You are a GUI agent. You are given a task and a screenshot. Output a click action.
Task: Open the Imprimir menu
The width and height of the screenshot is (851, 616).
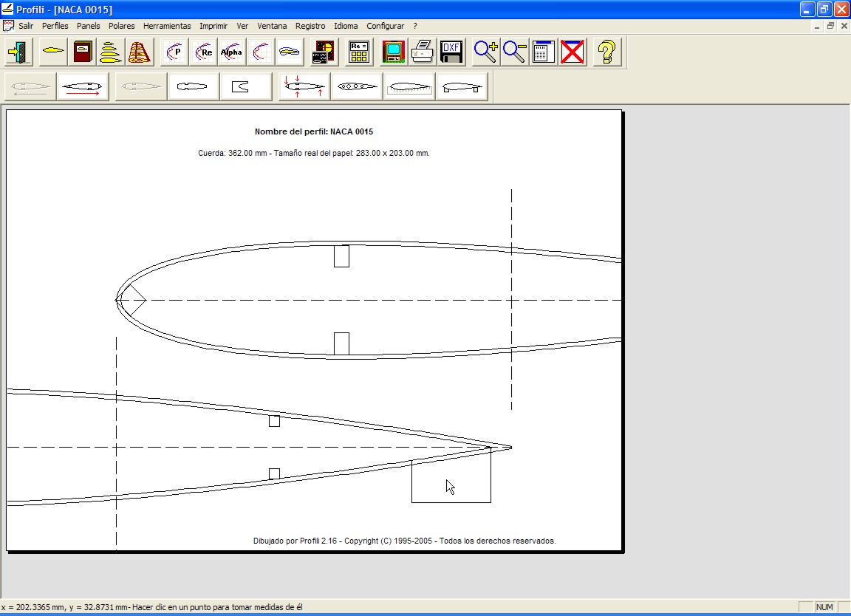coord(213,26)
